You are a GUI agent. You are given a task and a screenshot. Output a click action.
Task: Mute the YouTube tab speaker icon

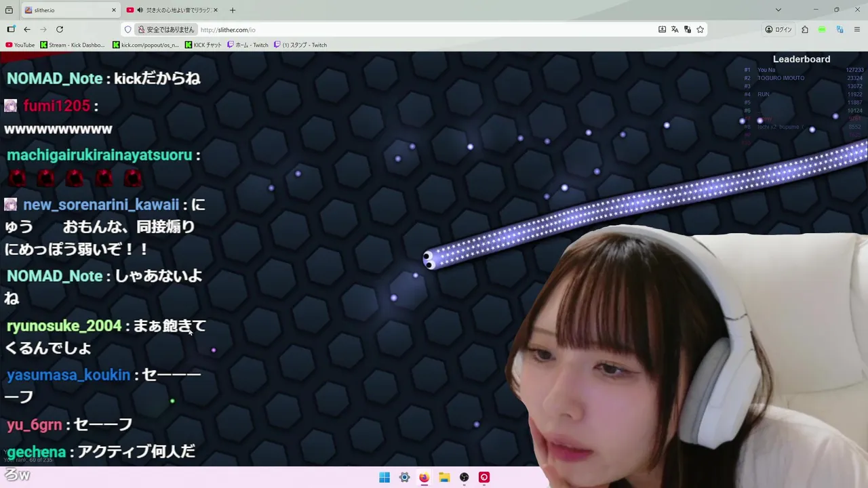[x=139, y=10]
